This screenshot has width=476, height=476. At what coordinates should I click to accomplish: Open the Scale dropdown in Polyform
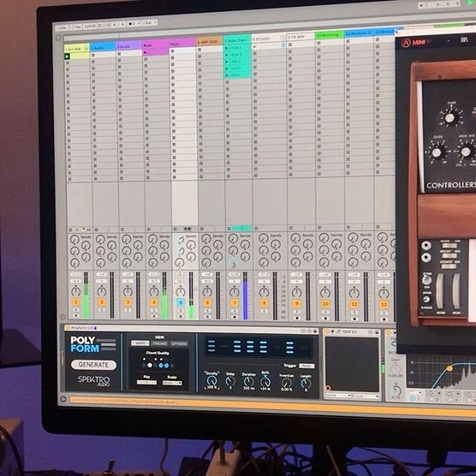tap(172, 383)
